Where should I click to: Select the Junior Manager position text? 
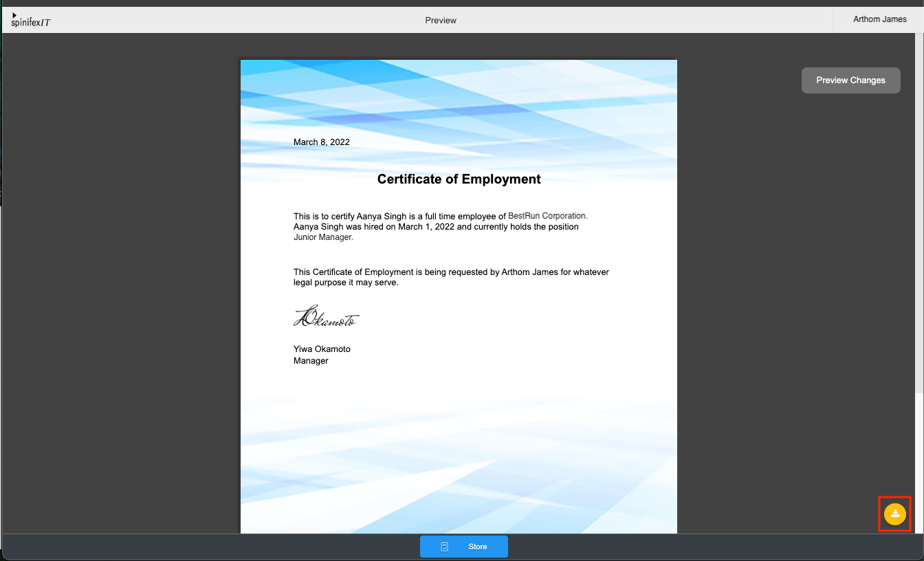click(x=322, y=237)
